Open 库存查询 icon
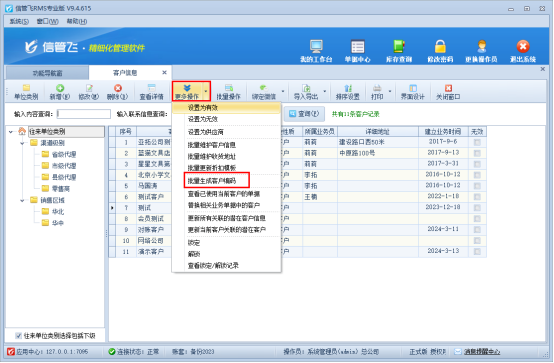 (399, 51)
